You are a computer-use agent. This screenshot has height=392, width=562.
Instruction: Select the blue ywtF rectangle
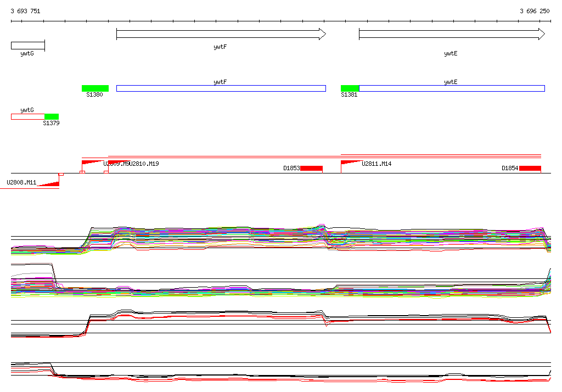tap(221, 88)
